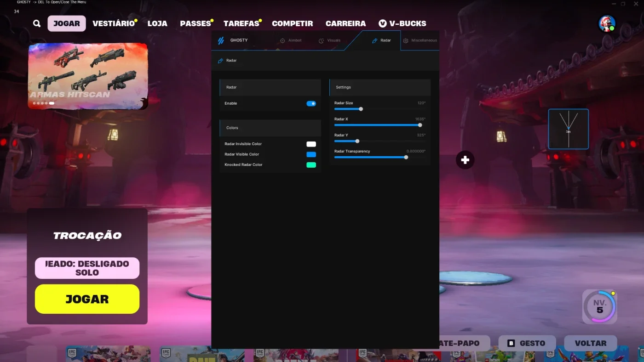Pick the Radar Invisible Color swatch
Viewport: 644px width, 362px height.
(x=311, y=144)
